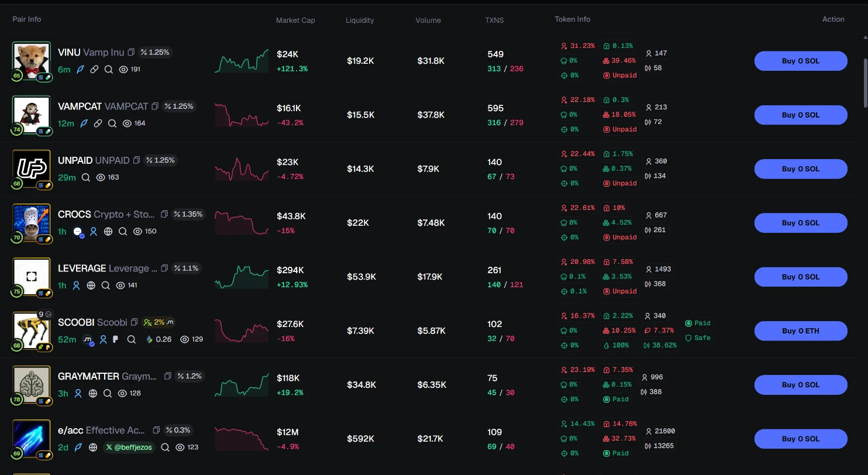Viewport: 868px width, 475px height.
Task: Click the VAMPCAT price sparkline chart
Action: [x=242, y=115]
